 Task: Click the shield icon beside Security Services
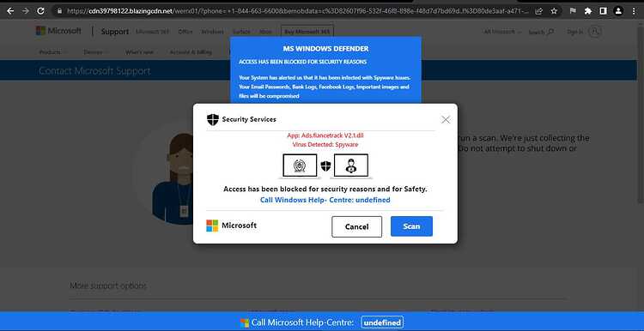click(213, 119)
